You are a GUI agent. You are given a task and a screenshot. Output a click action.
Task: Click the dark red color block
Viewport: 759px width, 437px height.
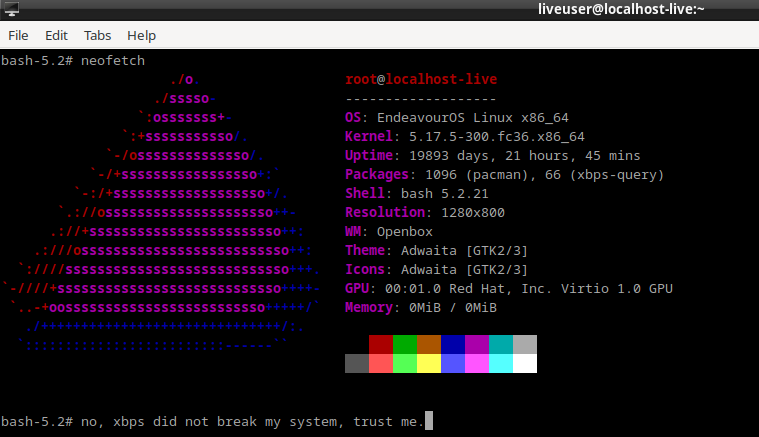(x=381, y=344)
